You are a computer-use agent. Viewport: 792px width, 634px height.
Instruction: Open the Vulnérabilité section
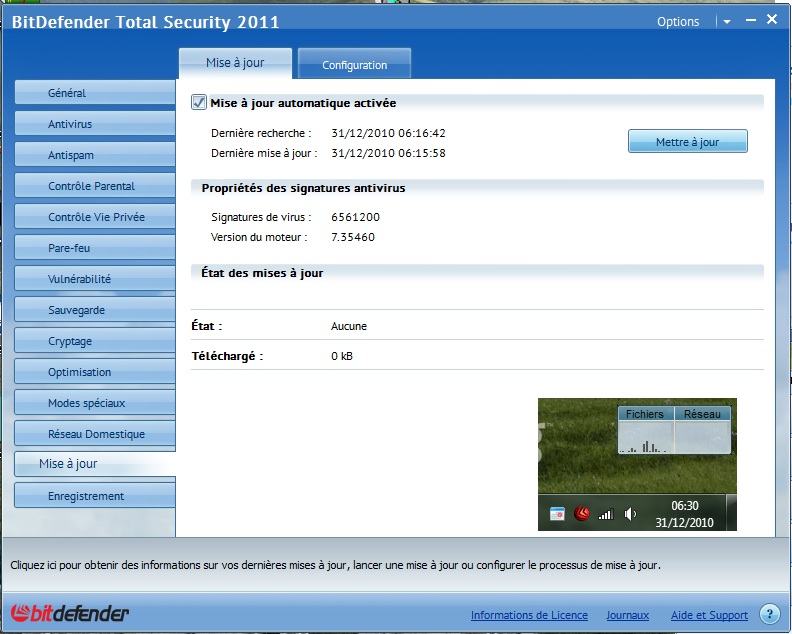point(94,279)
